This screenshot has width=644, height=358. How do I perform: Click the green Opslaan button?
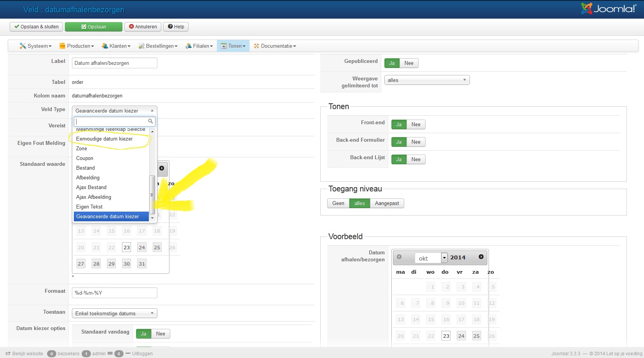click(x=93, y=27)
